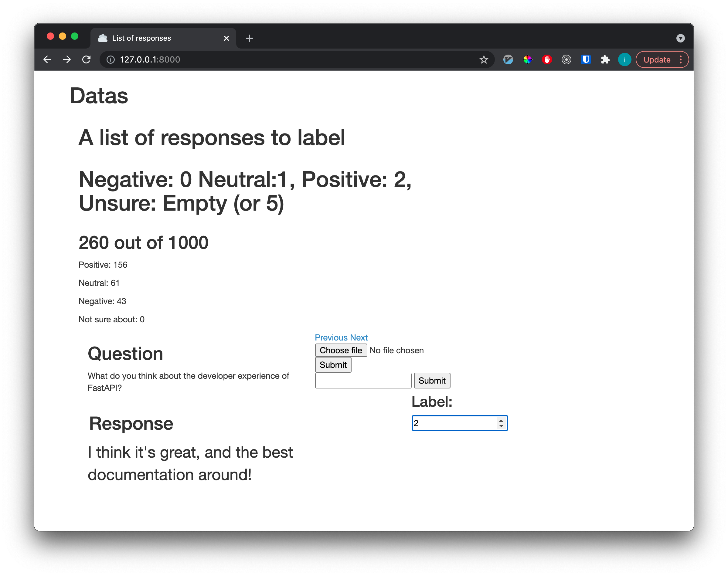Screen dimensions: 728x576
Task: Go to the Next response link
Action: [x=359, y=337]
